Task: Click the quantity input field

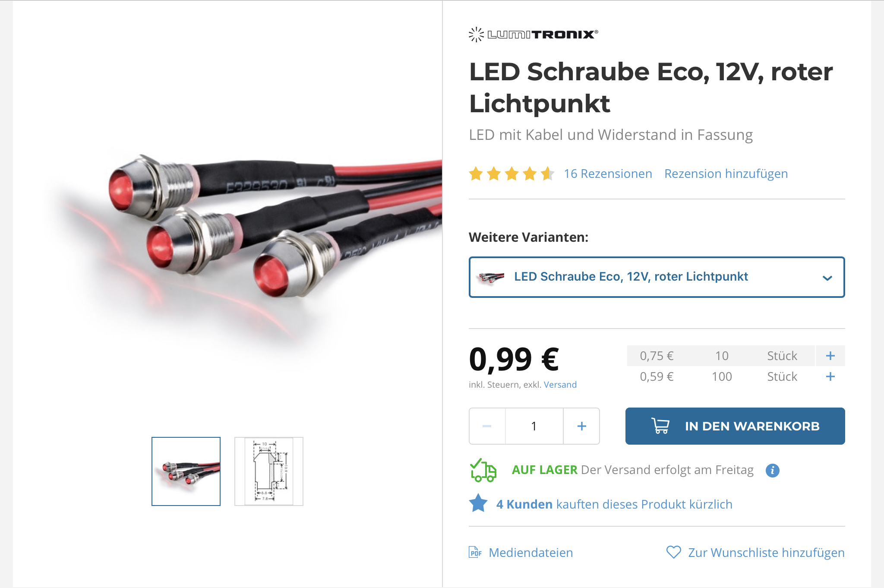Action: click(534, 426)
